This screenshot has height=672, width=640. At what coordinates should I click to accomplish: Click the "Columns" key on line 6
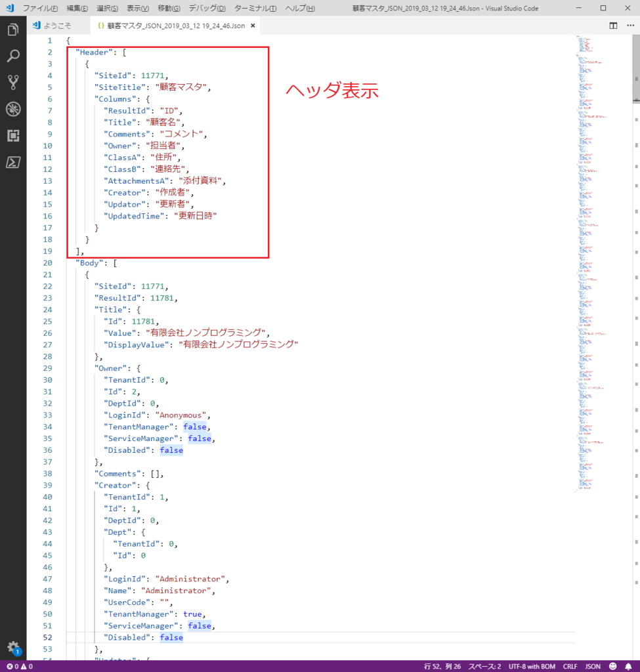coord(116,99)
